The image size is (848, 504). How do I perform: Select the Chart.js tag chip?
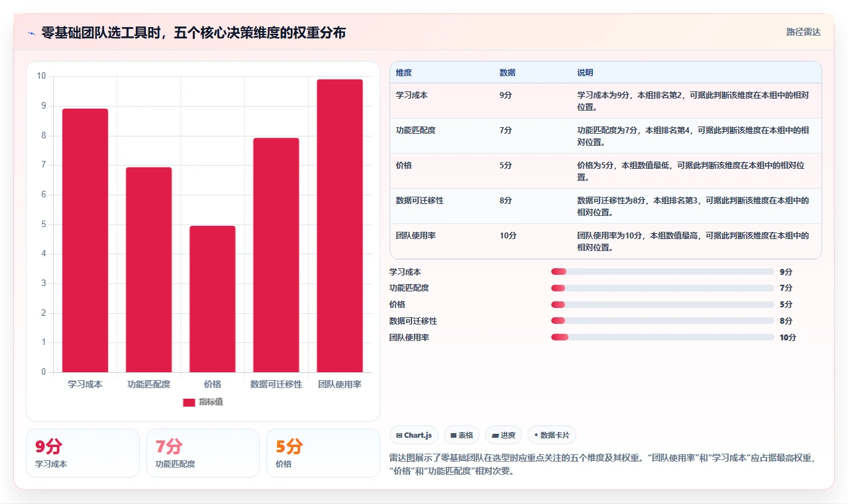click(x=414, y=435)
